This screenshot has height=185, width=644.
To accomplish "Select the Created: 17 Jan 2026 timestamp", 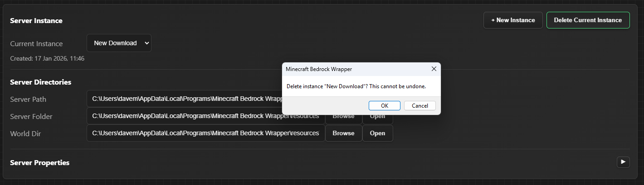I will pyautogui.click(x=47, y=58).
